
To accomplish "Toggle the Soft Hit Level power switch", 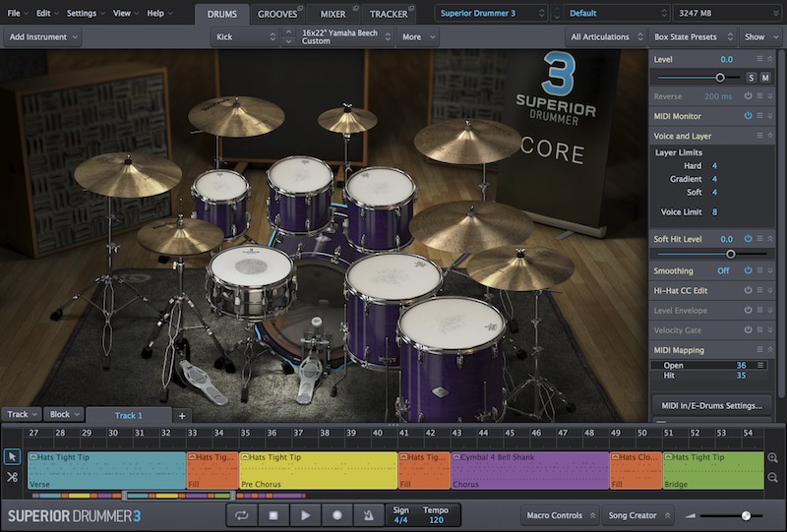I will 748,238.
